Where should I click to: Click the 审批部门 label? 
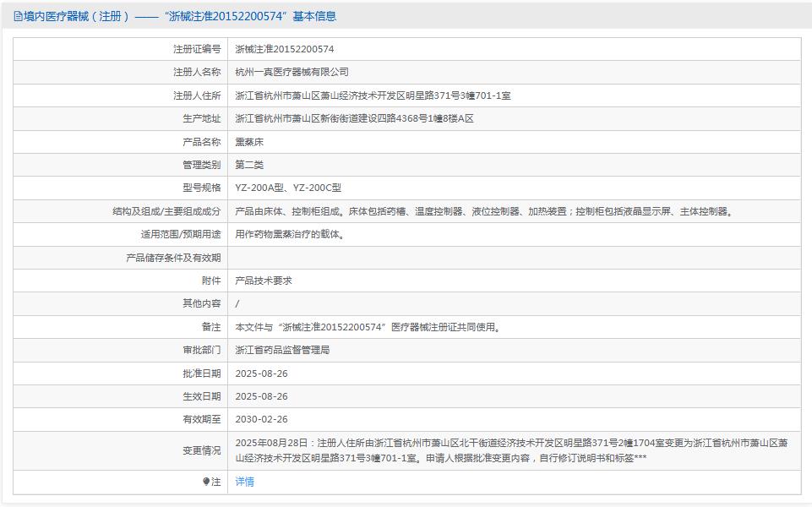pyautogui.click(x=201, y=350)
